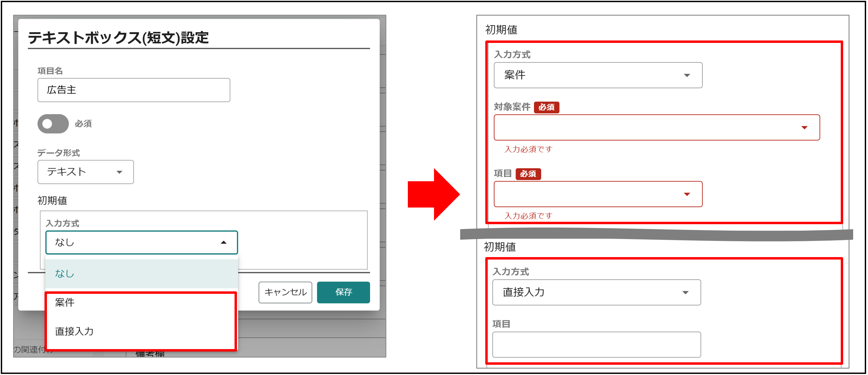868x375 pixels.
Task: Click the 初期値 label in the dialog
Action: (52, 200)
